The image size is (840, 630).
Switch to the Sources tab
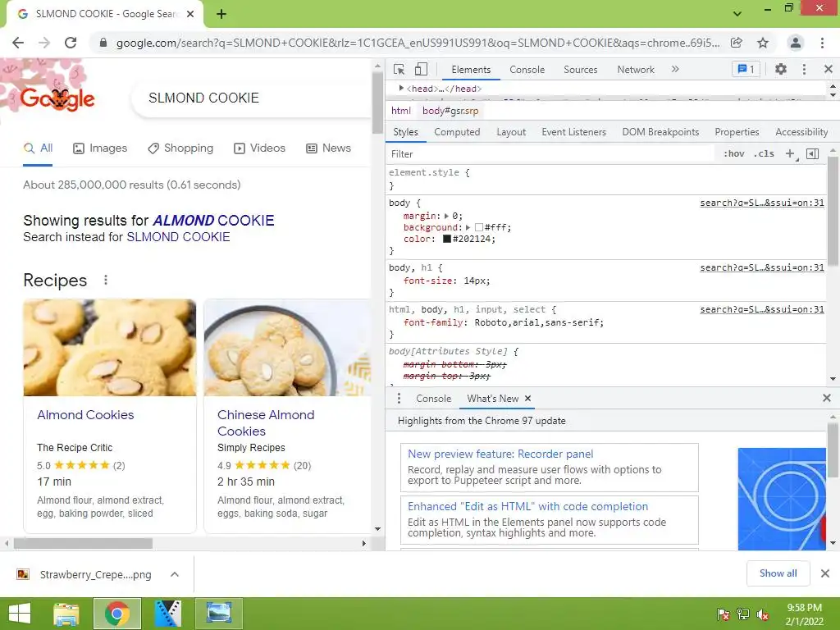click(580, 70)
